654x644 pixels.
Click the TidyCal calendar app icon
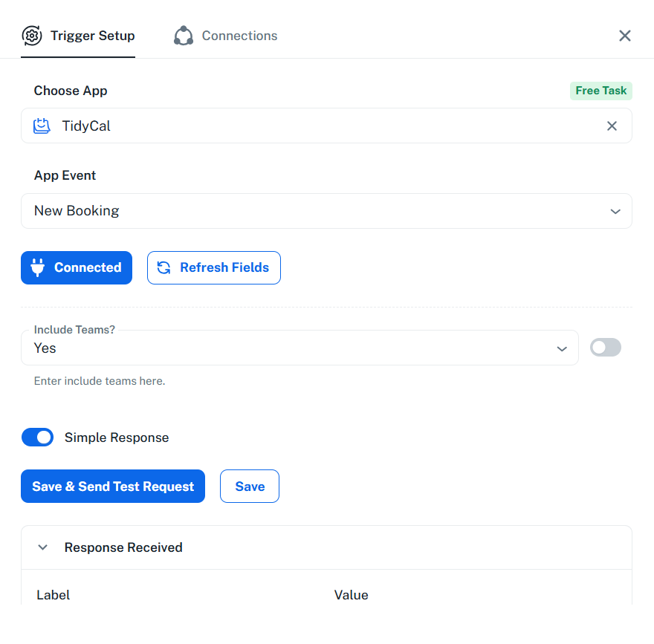42,126
